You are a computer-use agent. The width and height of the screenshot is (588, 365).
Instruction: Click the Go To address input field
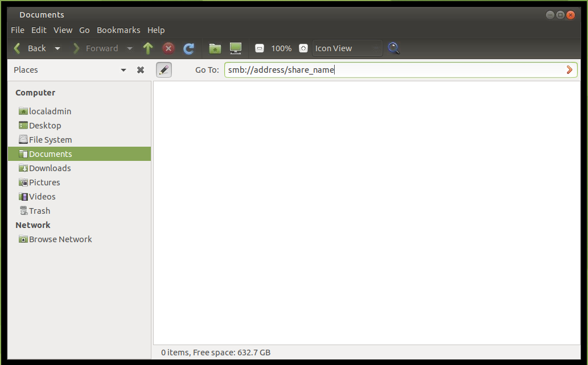(x=393, y=70)
